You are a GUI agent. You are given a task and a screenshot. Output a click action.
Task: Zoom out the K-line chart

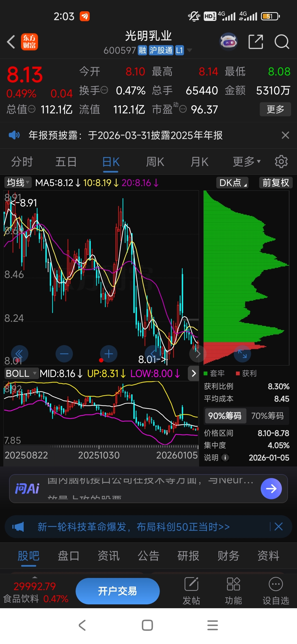(x=64, y=354)
